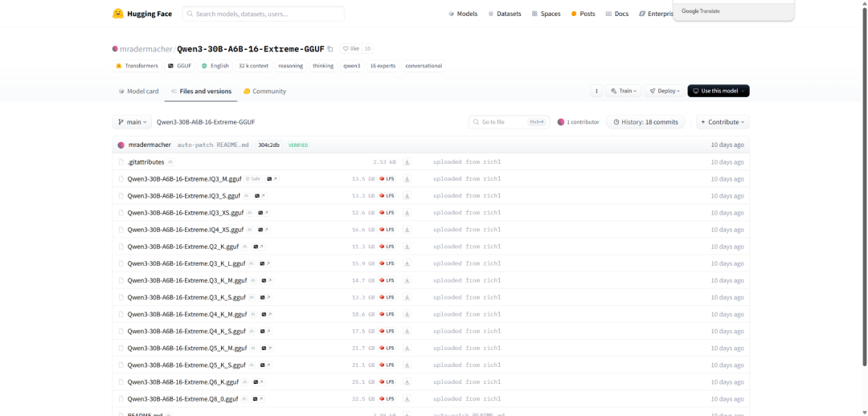Open the Use this model dropdown
This screenshot has width=868, height=416.
click(719, 91)
